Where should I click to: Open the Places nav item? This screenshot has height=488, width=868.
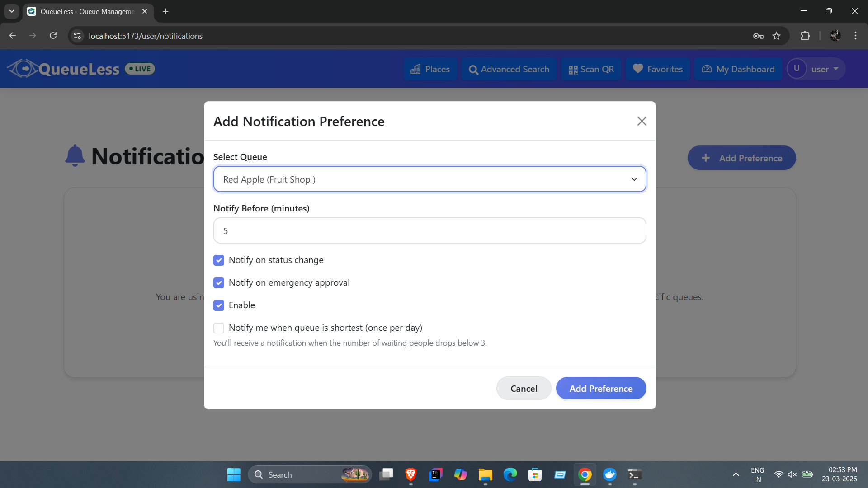tap(430, 69)
